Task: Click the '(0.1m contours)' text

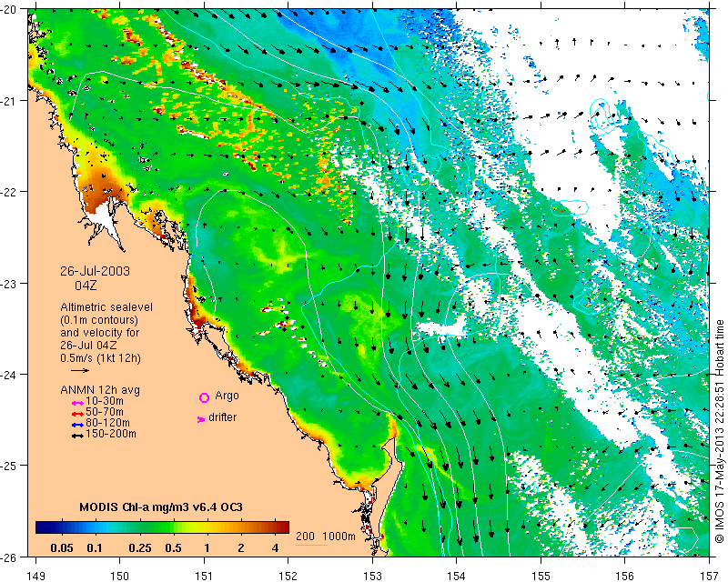Action: pos(99,320)
